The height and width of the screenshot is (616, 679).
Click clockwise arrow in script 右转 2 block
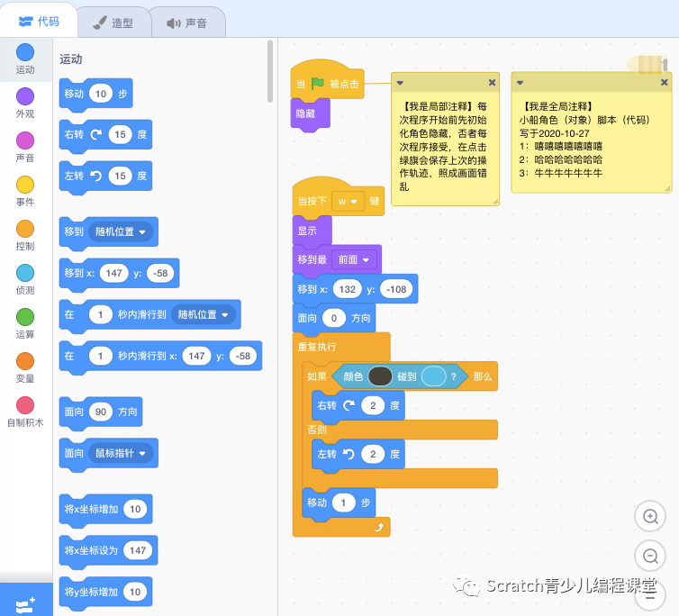(x=349, y=405)
